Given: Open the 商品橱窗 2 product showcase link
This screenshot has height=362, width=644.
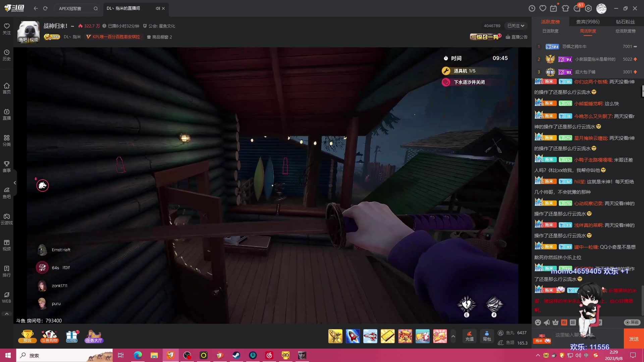Looking at the screenshot, I should point(160,37).
